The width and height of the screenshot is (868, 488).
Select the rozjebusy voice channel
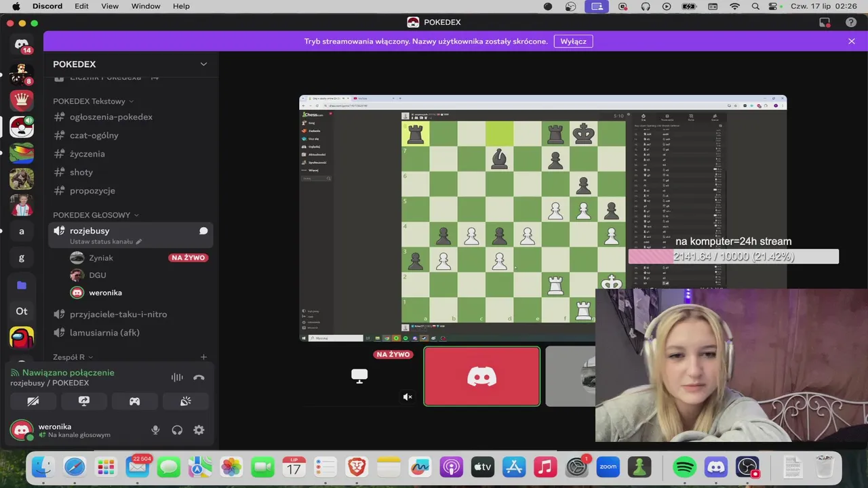click(x=130, y=235)
